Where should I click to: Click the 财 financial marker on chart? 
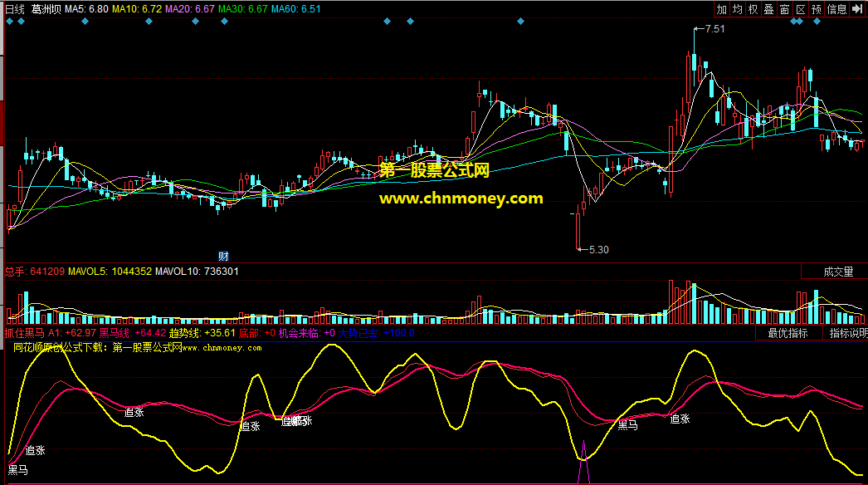(x=223, y=256)
